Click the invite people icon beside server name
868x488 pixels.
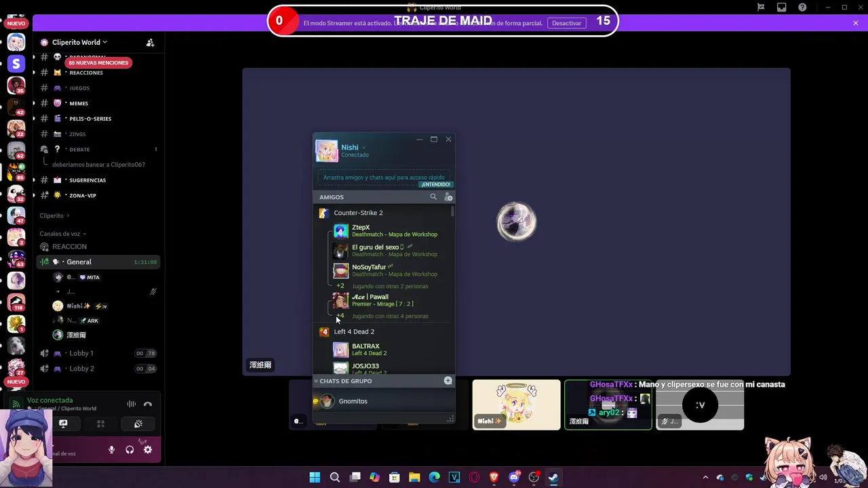[x=150, y=42]
